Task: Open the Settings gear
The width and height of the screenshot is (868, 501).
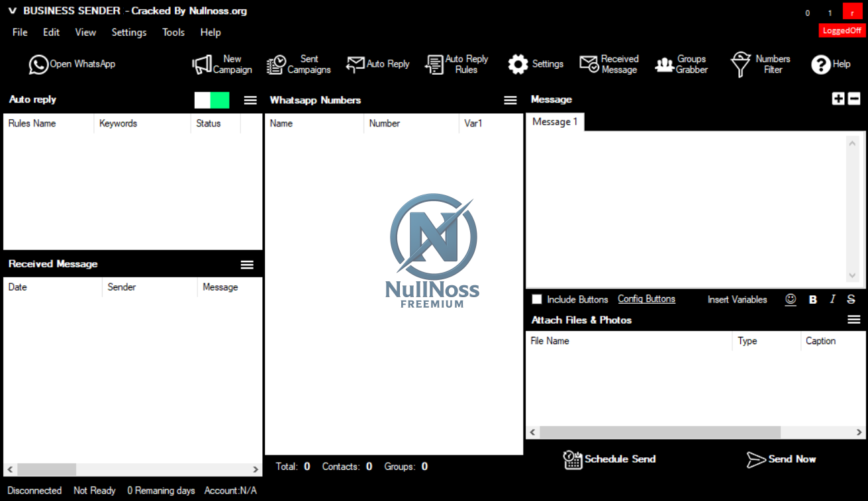Action: [536, 64]
